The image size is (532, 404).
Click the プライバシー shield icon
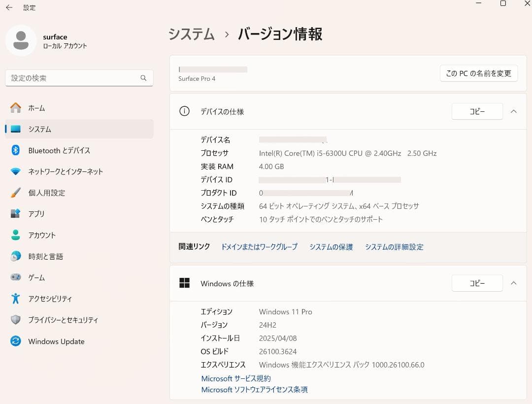coord(16,320)
